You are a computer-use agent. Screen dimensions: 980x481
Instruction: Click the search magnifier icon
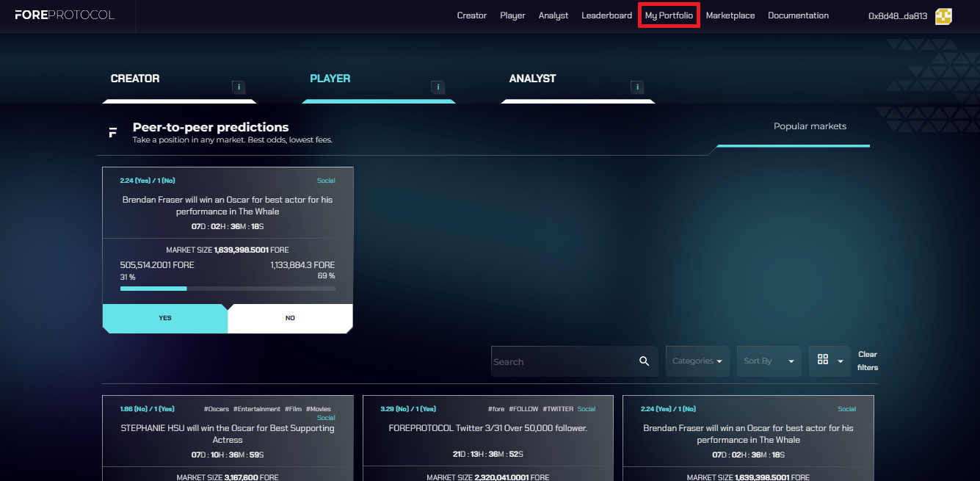pyautogui.click(x=644, y=361)
